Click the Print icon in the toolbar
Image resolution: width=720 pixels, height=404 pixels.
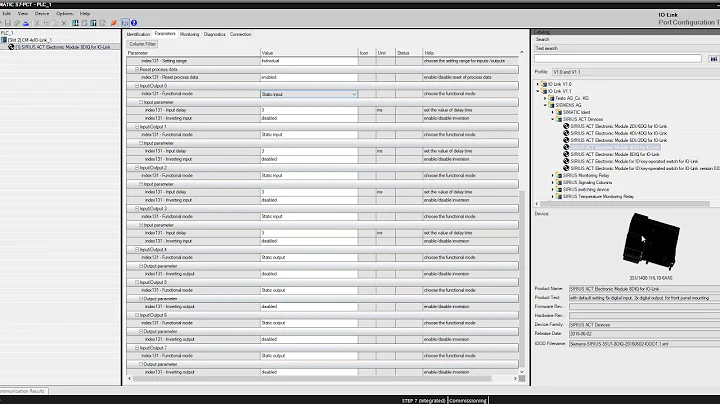click(x=26, y=23)
